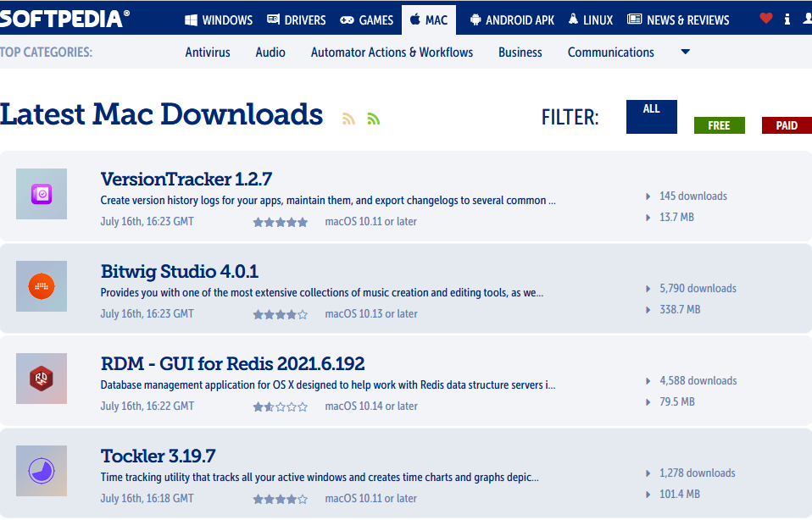Screen dimensions: 812x520
Task: Open RDM - GUI for Redis title link
Action: coord(232,363)
